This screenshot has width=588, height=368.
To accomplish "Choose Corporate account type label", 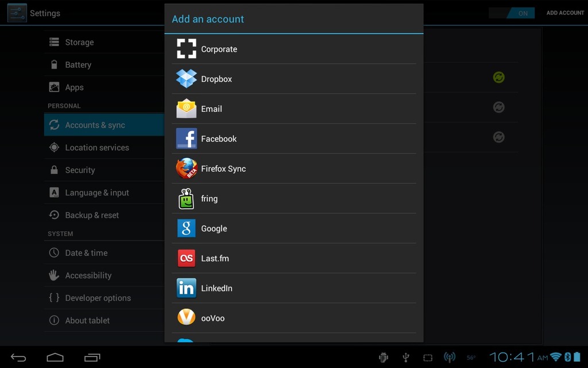I will click(219, 49).
